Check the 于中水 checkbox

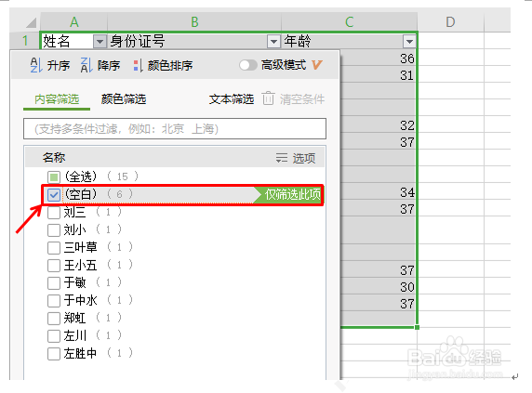[x=54, y=300]
